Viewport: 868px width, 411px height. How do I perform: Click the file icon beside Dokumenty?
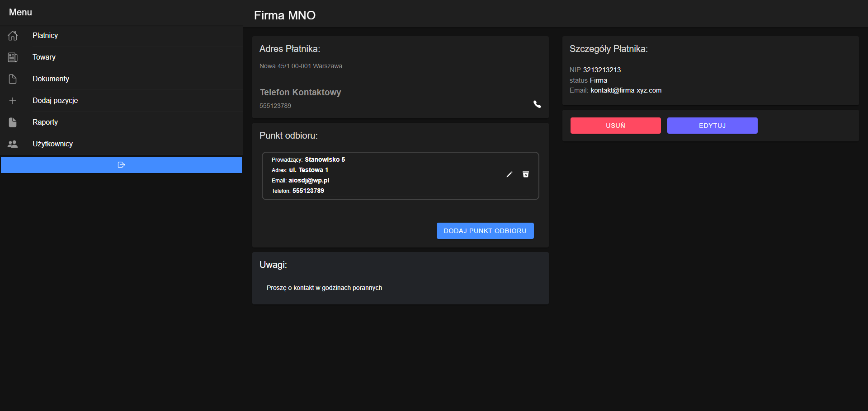pyautogui.click(x=12, y=79)
